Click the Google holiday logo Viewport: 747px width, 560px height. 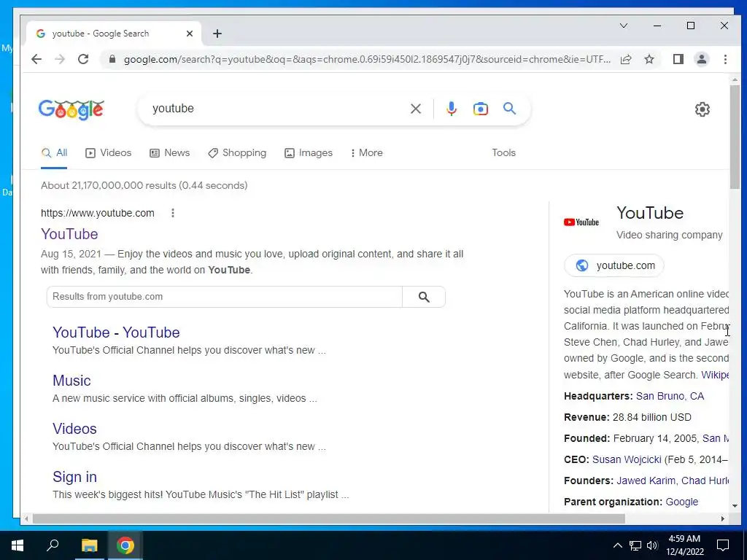[x=71, y=109]
